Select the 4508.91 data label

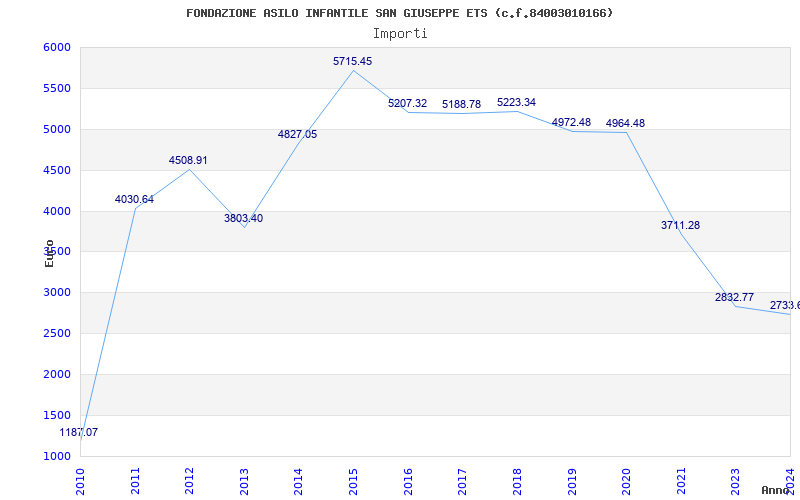188,160
